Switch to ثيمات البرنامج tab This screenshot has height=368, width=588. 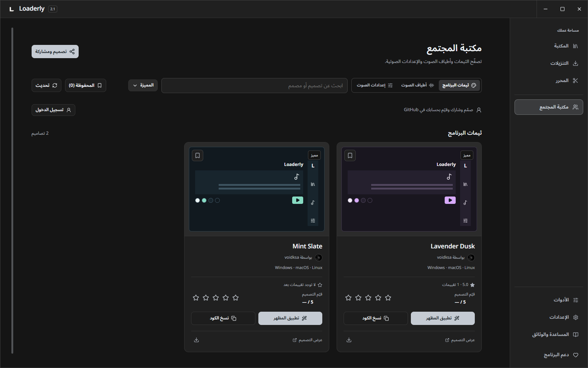click(459, 85)
